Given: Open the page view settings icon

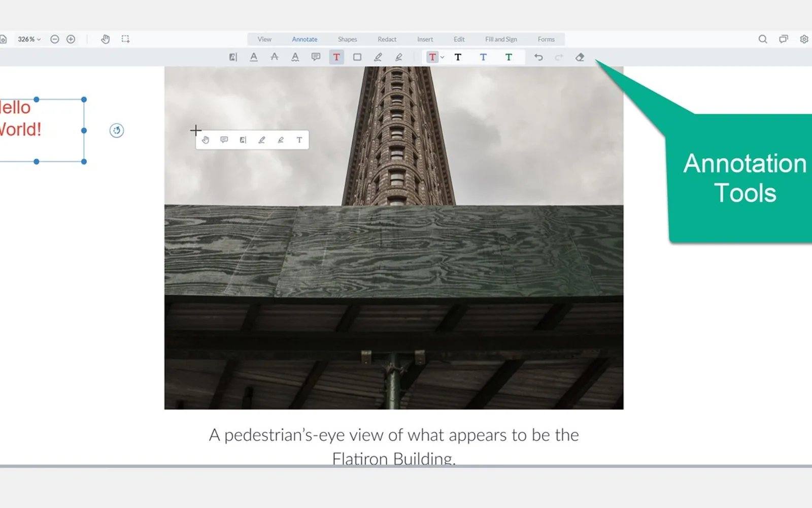Looking at the screenshot, I should pyautogui.click(x=3, y=39).
